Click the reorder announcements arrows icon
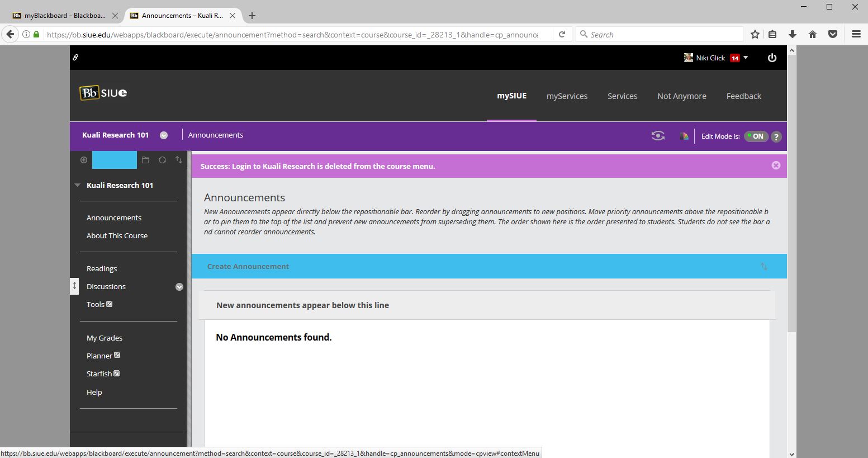Image resolution: width=868 pixels, height=458 pixels. click(763, 267)
